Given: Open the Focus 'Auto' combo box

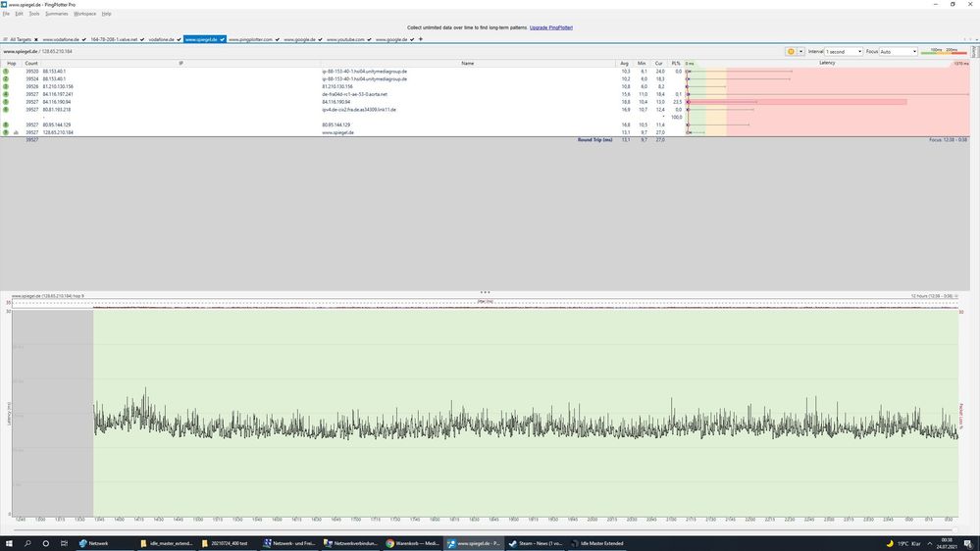Looking at the screenshot, I should pyautogui.click(x=898, y=51).
